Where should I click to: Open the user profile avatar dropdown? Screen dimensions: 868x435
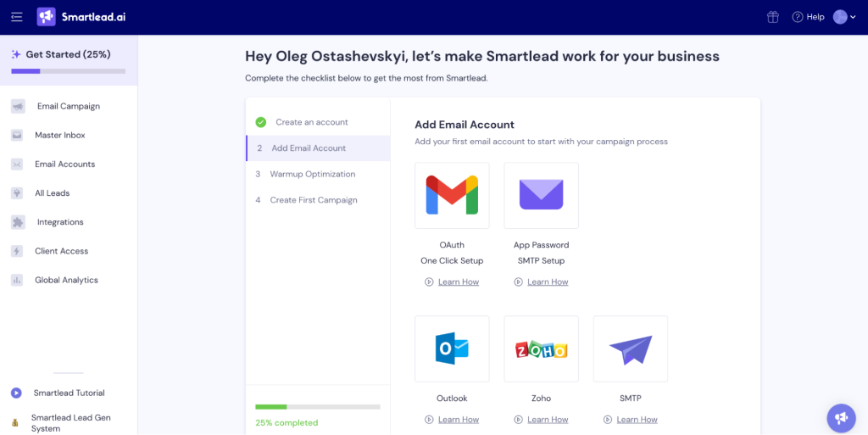click(x=844, y=17)
